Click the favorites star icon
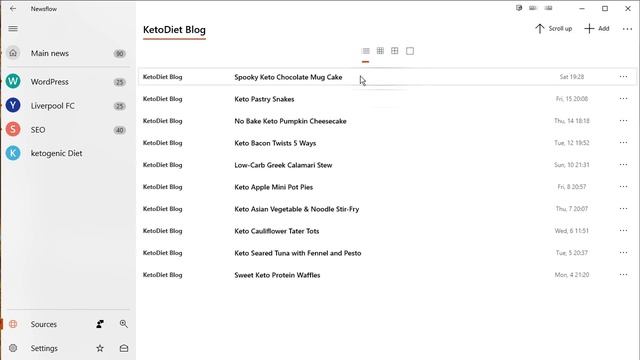Viewport: 640px width, 360px height. 100,348
